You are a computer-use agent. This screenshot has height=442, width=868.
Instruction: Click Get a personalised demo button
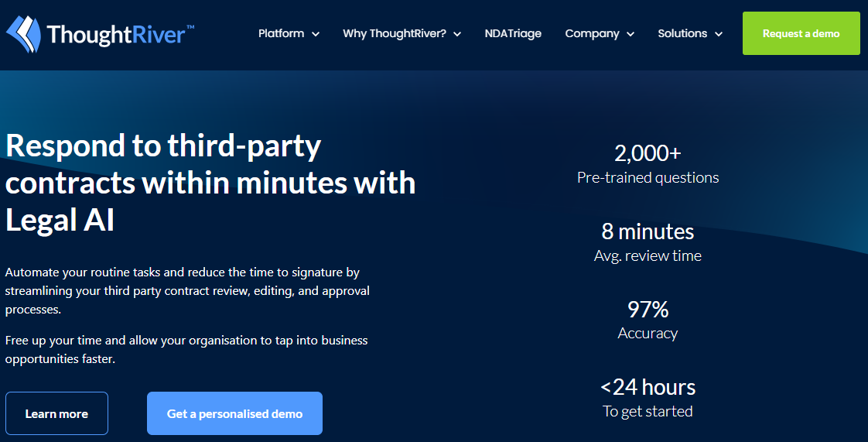(234, 413)
